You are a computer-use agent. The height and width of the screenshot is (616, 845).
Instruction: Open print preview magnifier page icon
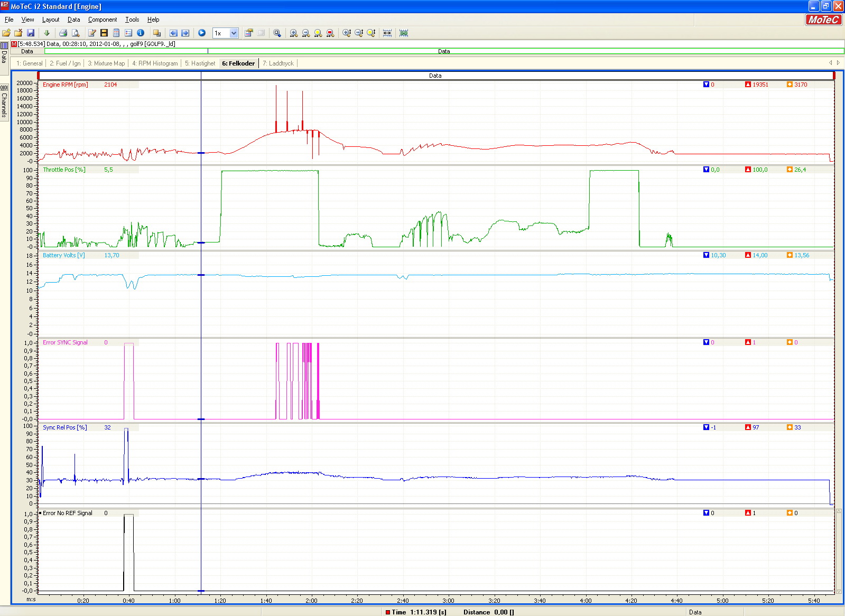click(75, 33)
